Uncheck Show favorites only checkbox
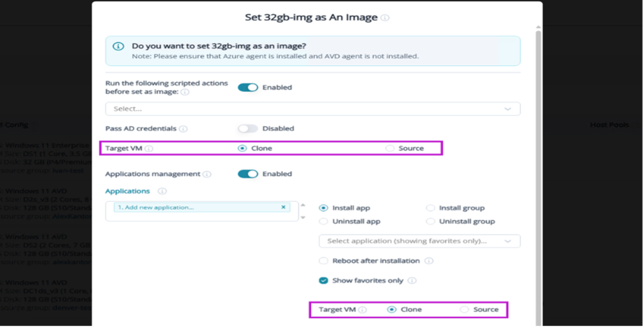 click(x=323, y=281)
